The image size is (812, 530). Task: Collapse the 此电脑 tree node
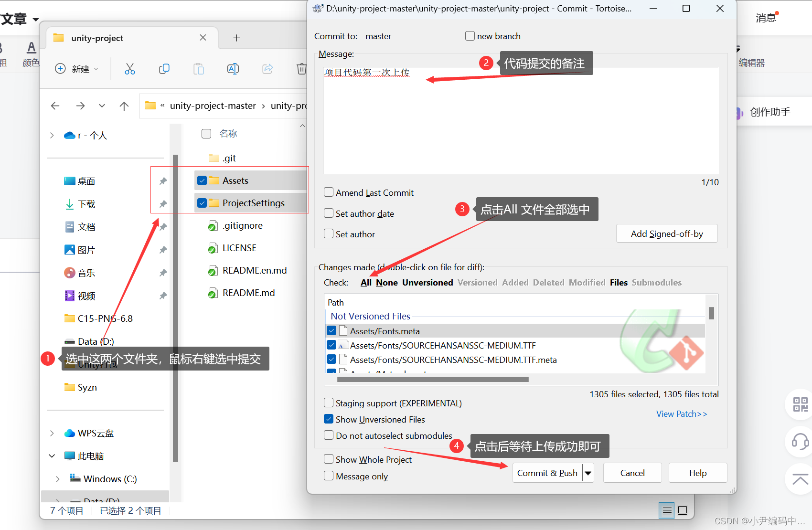[x=52, y=456]
